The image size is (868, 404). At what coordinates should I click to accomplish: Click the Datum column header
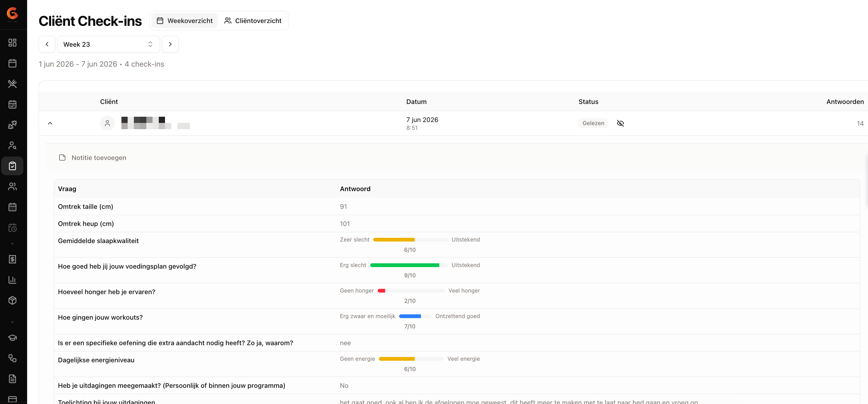coord(417,102)
